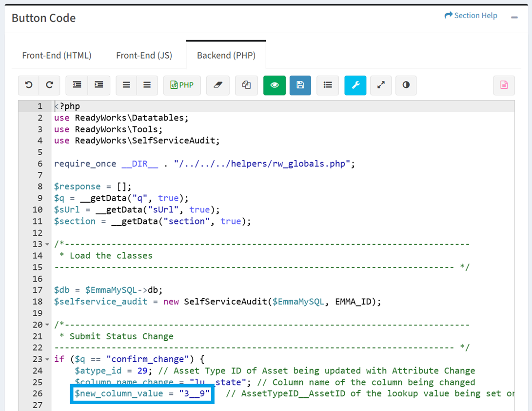Click the cyan wrench tools button
The height and width of the screenshot is (411, 532).
tap(355, 85)
